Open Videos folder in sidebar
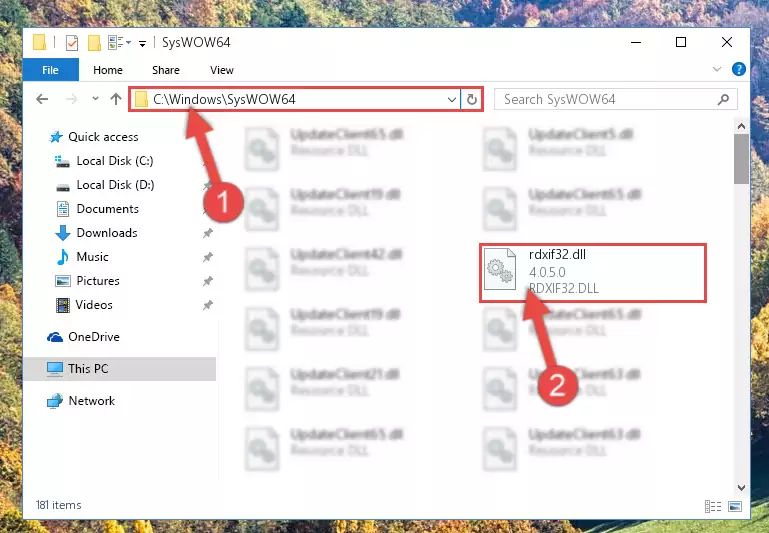Viewport: 769px width, 533px height. coord(94,305)
